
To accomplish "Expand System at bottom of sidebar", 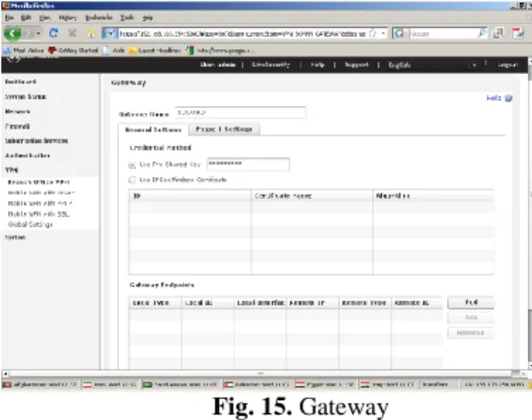I will (x=15, y=237).
